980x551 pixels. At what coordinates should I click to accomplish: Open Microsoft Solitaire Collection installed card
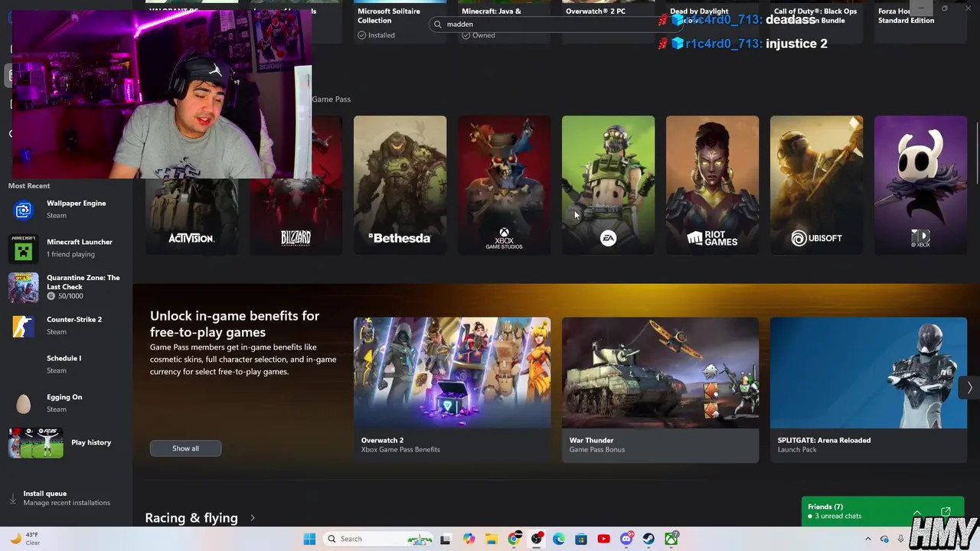tap(400, 21)
